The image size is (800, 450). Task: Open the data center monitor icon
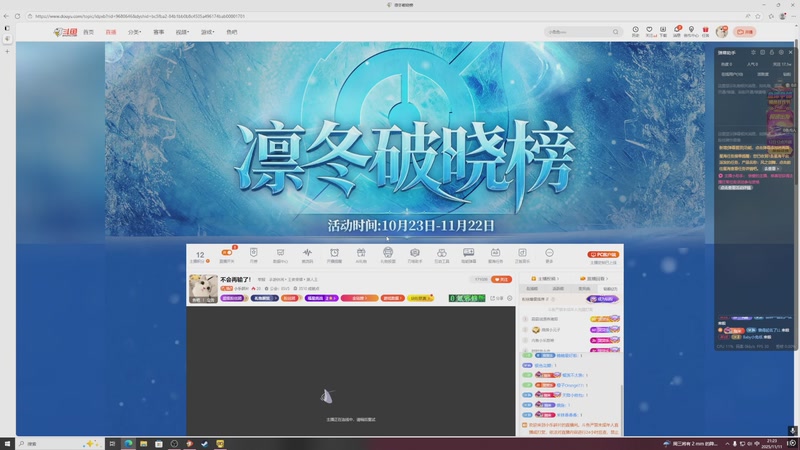280,253
